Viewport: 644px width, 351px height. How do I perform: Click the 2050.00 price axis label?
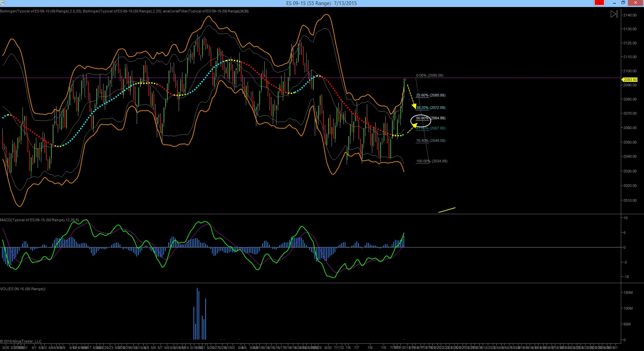pyautogui.click(x=630, y=142)
